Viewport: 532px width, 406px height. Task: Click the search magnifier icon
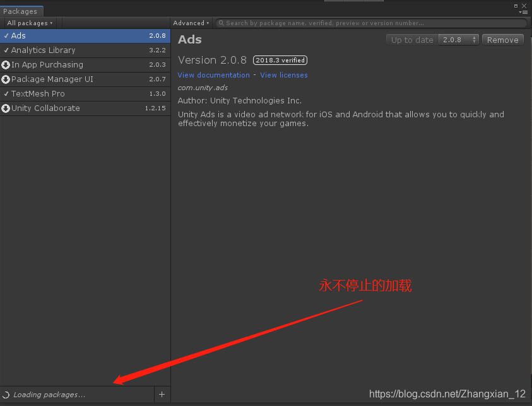click(x=222, y=23)
